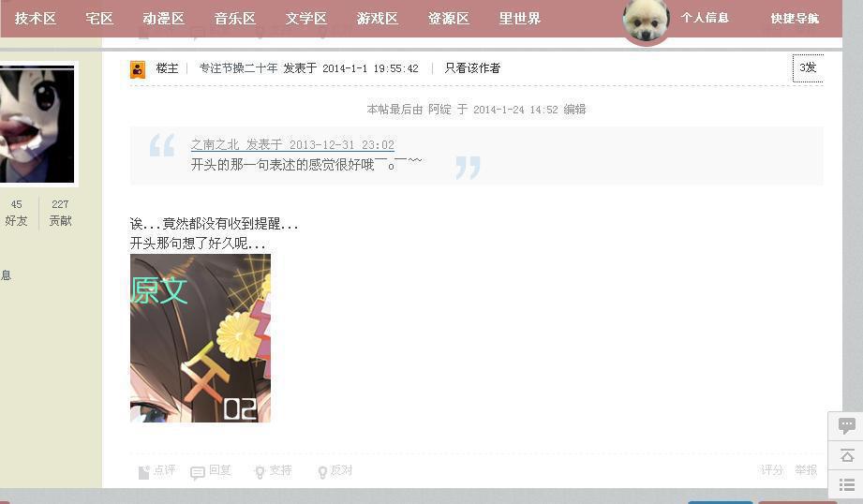This screenshot has width=863, height=504.
Task: Open the 技术区 menu item
Action: pos(36,18)
